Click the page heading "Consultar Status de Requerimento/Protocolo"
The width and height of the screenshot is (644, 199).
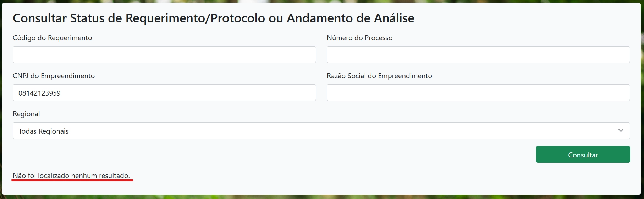(x=139, y=18)
